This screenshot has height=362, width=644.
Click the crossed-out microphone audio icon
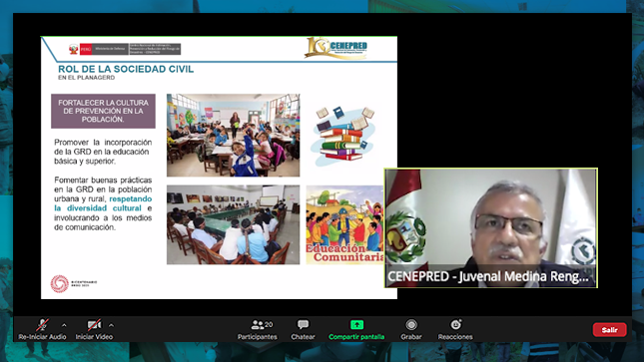click(42, 325)
